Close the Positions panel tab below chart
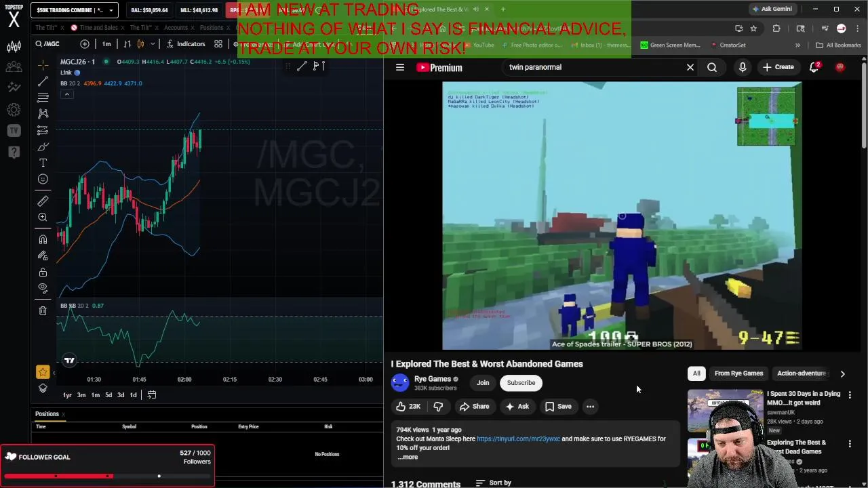Viewport: 868px width, 488px height. 63,414
